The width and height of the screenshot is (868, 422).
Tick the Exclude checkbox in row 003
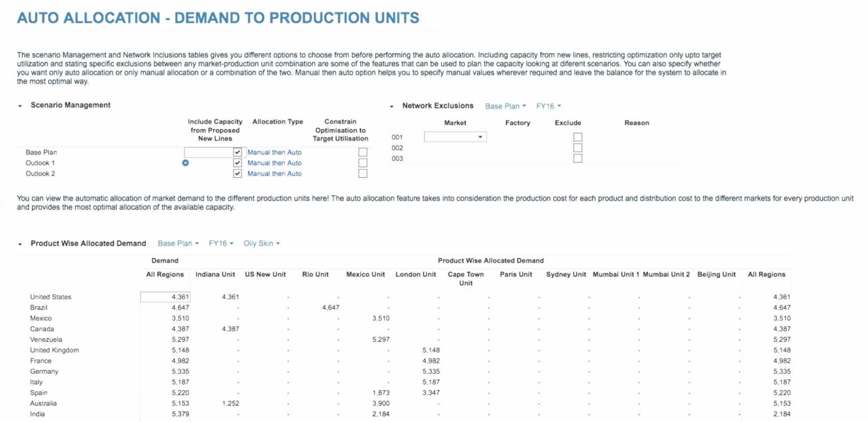pyautogui.click(x=577, y=158)
